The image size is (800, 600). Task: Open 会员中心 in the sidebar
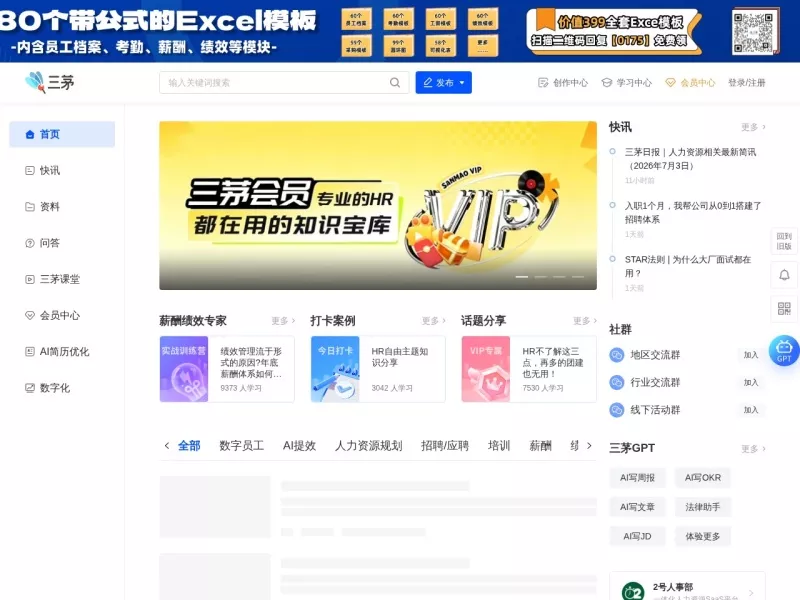(62, 315)
